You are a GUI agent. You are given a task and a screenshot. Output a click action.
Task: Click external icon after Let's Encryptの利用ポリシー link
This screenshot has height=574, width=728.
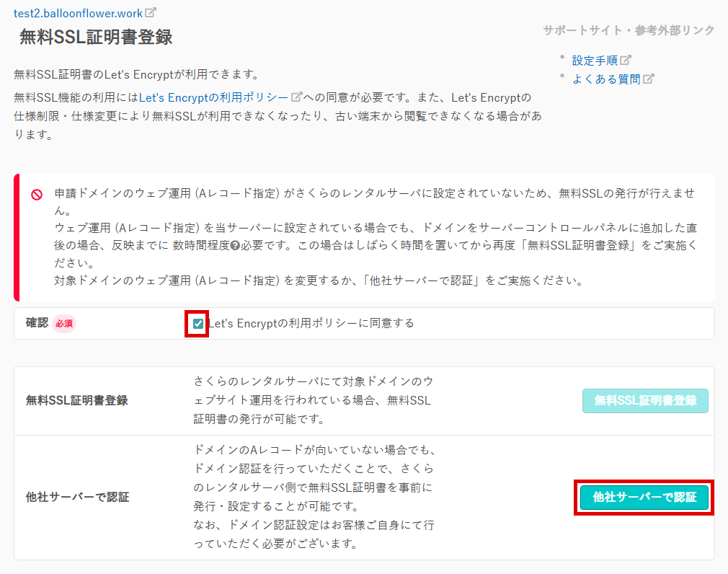[296, 97]
